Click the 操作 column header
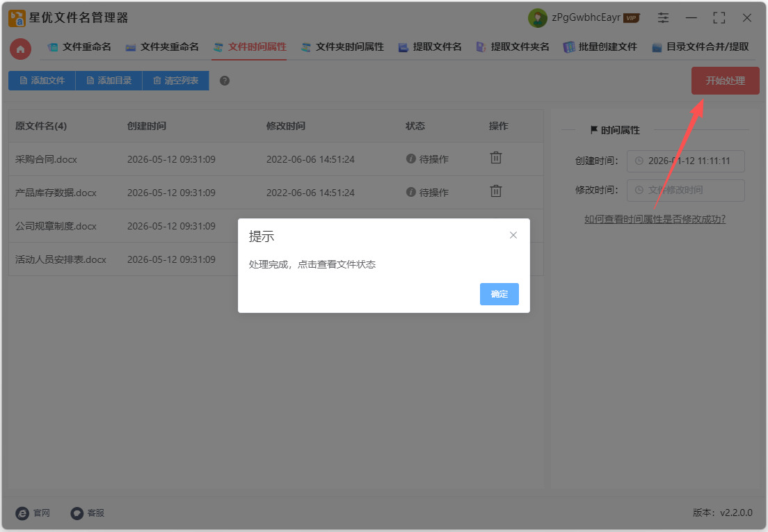 [x=498, y=127]
